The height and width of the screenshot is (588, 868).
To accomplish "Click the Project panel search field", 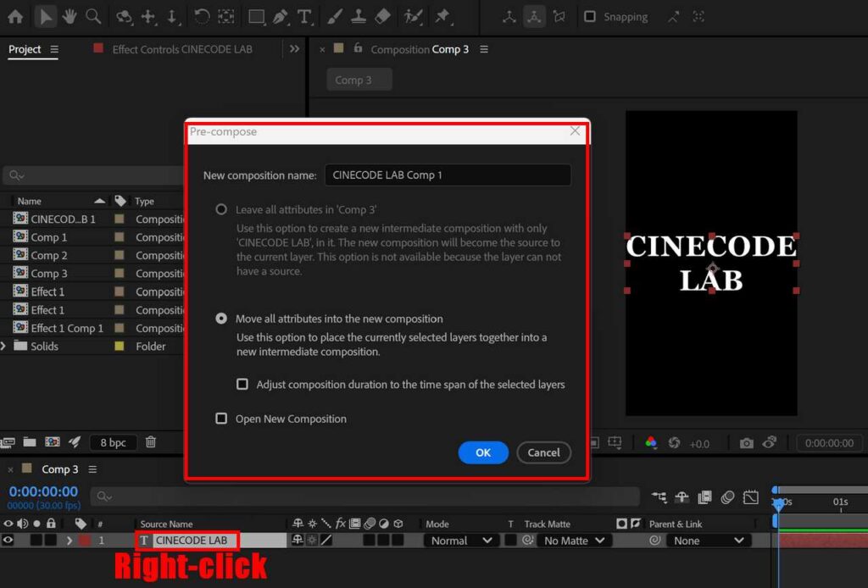I will point(93,175).
